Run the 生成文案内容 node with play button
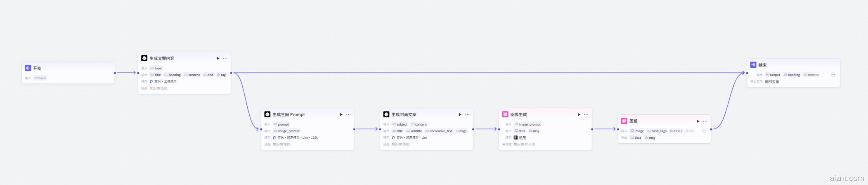The image size is (868, 185). coord(218,58)
